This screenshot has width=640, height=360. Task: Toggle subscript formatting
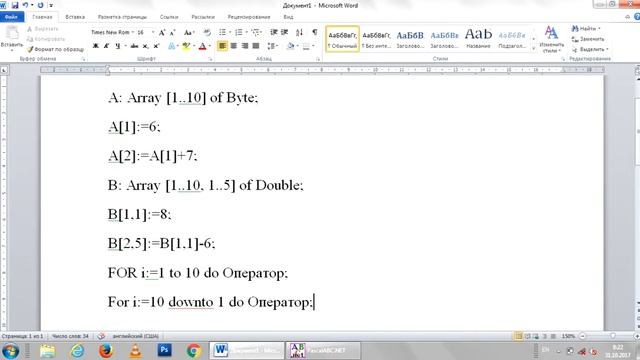(x=145, y=46)
